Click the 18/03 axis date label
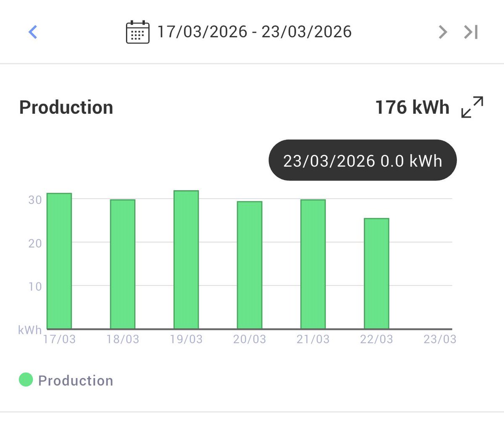The image size is (504, 431). pos(123,339)
